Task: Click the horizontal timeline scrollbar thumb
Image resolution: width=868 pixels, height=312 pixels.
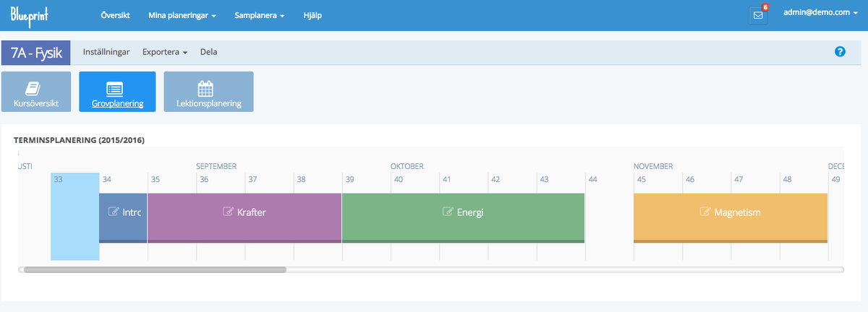Action: (155, 269)
